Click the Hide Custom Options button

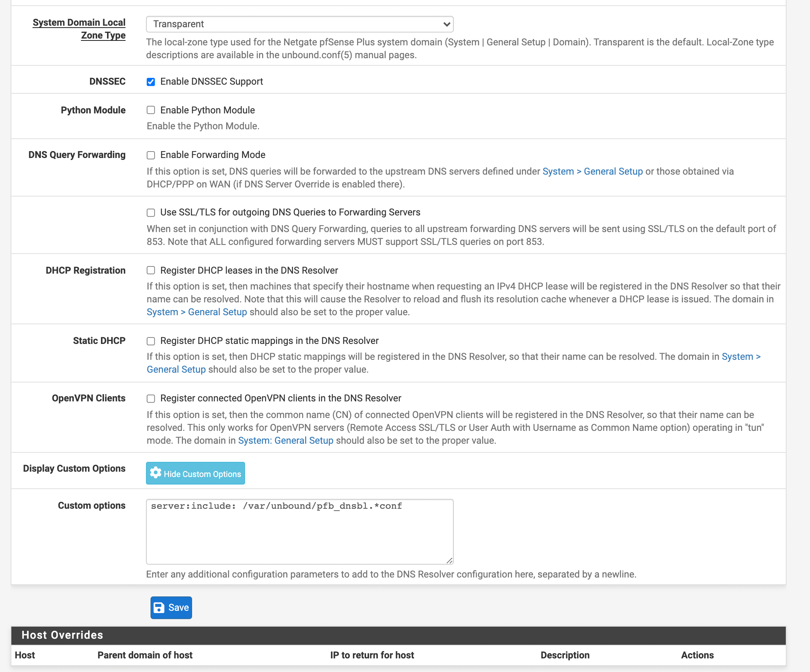(195, 473)
